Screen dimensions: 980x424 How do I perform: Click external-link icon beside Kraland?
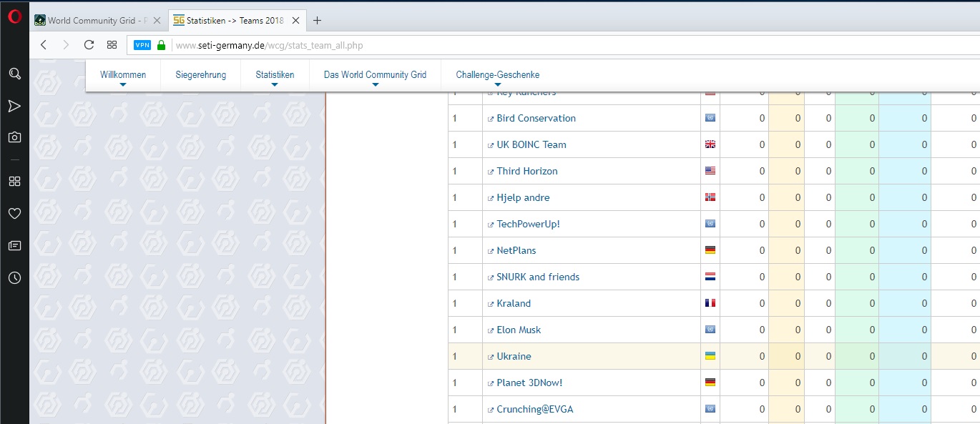491,304
